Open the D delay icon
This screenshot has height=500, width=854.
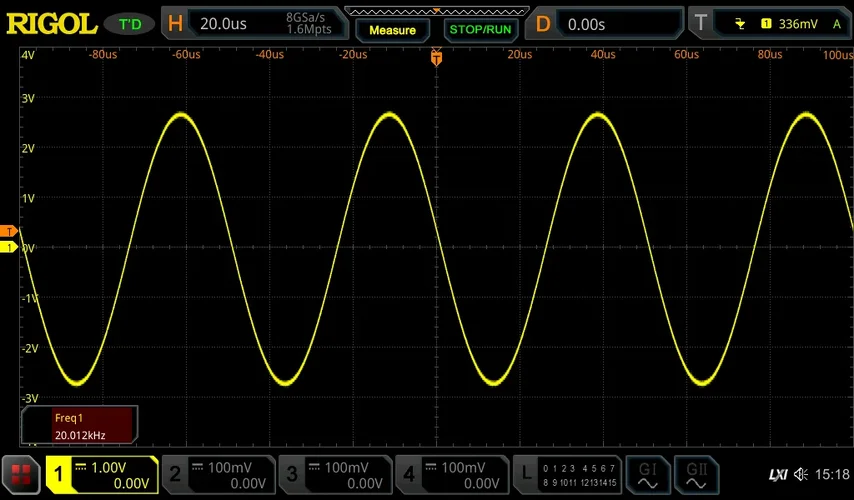542,24
